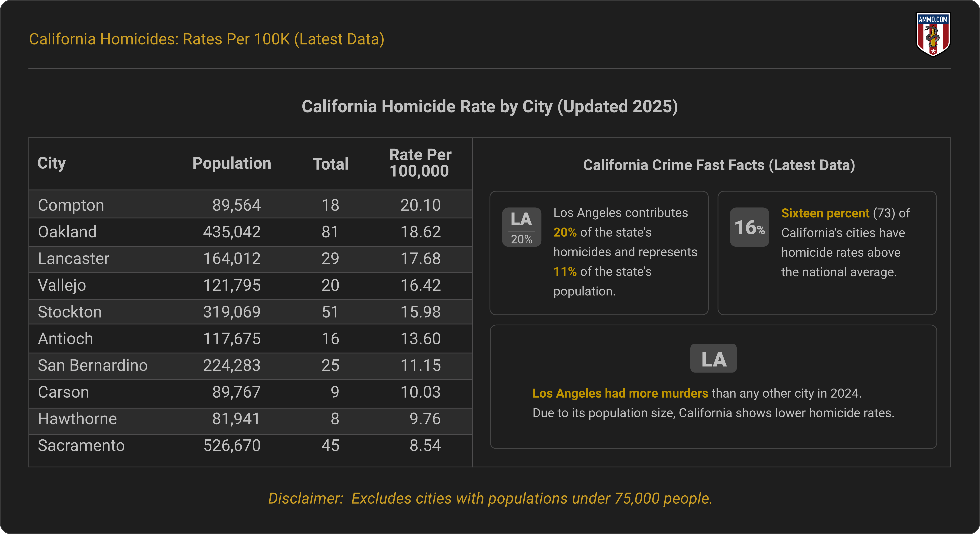Screen dimensions: 980x534
Task: Select Sacramento's population figure 526,670
Action: pyautogui.click(x=232, y=446)
